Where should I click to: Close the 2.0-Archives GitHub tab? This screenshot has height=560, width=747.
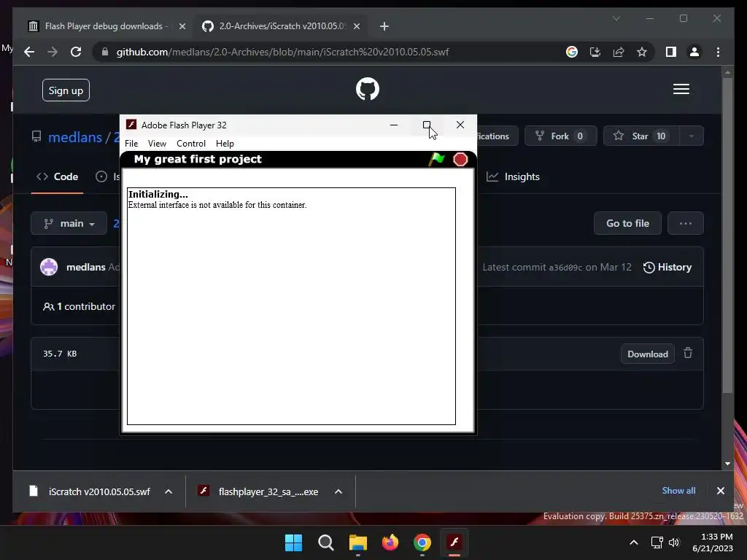point(356,26)
